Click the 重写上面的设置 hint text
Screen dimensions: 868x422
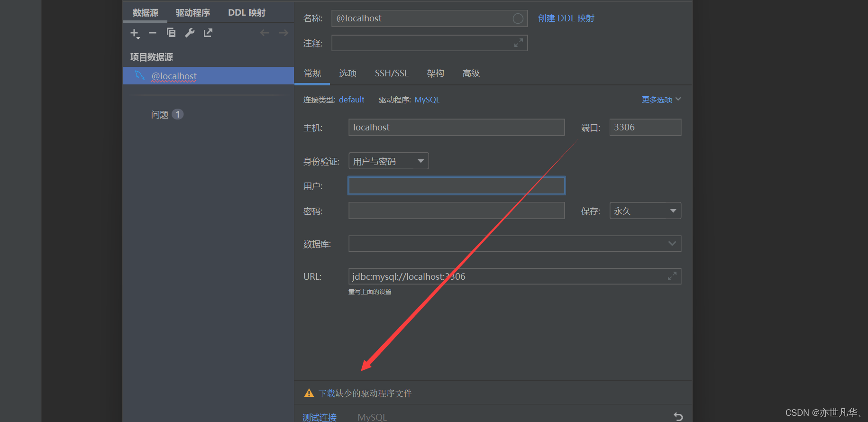tap(370, 292)
